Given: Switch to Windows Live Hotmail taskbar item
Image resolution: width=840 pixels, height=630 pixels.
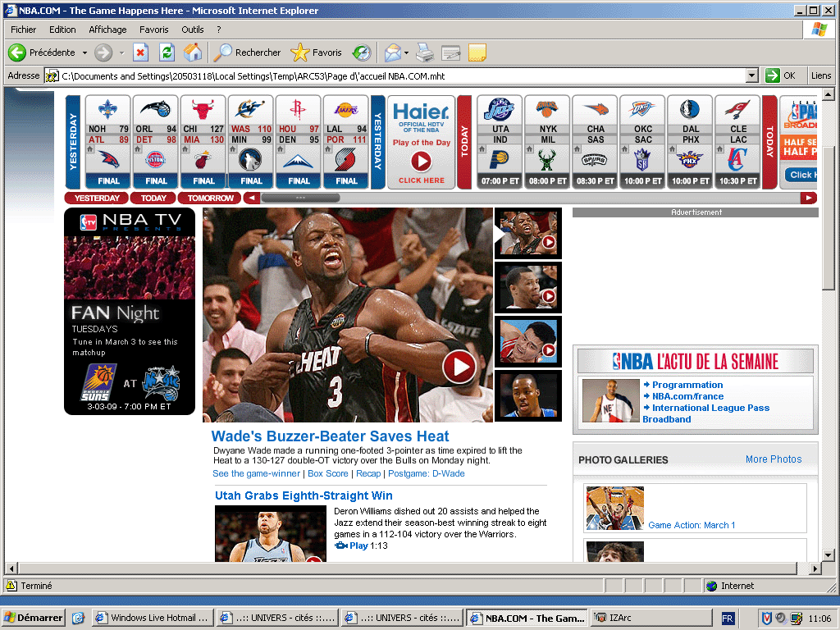Looking at the screenshot, I should pyautogui.click(x=153, y=618).
